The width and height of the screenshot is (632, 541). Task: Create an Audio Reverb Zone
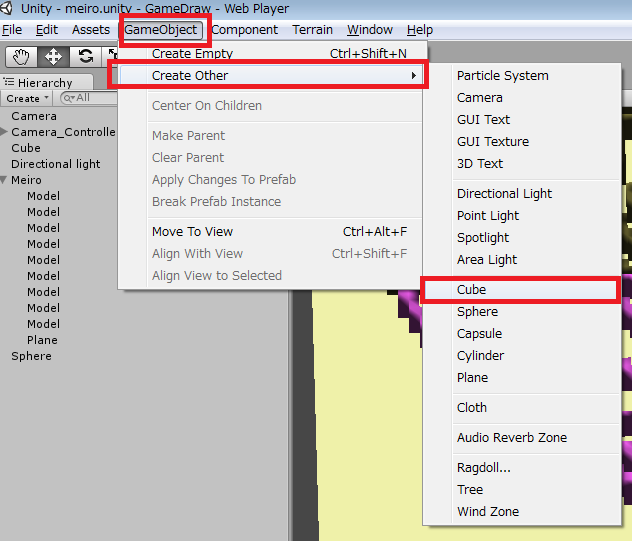[x=521, y=438]
